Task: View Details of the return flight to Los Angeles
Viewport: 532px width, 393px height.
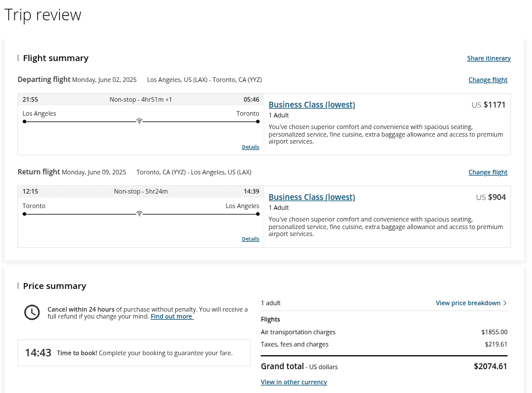Action: click(x=250, y=239)
